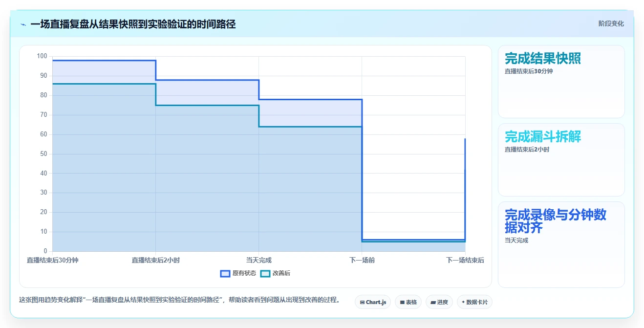Click the x-axis label 当天完成
This screenshot has width=644, height=328.
[x=258, y=260]
